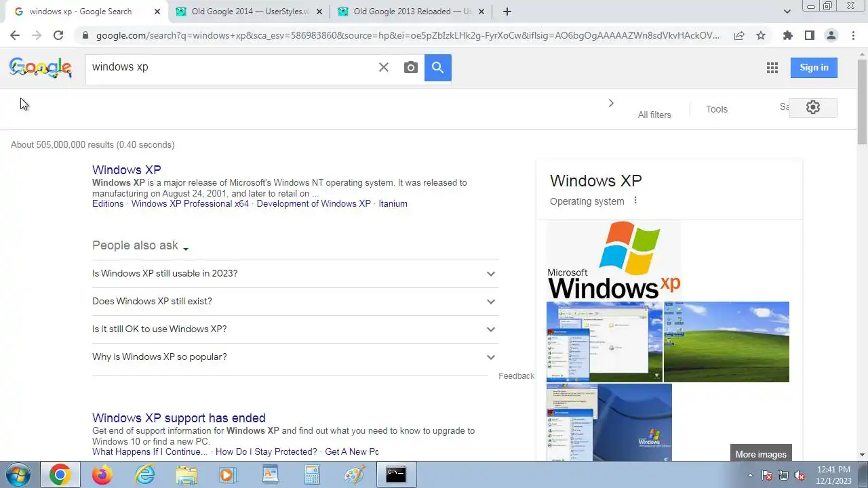Viewport: 868px width, 488px height.
Task: Open search Tools menu
Action: [x=717, y=109]
